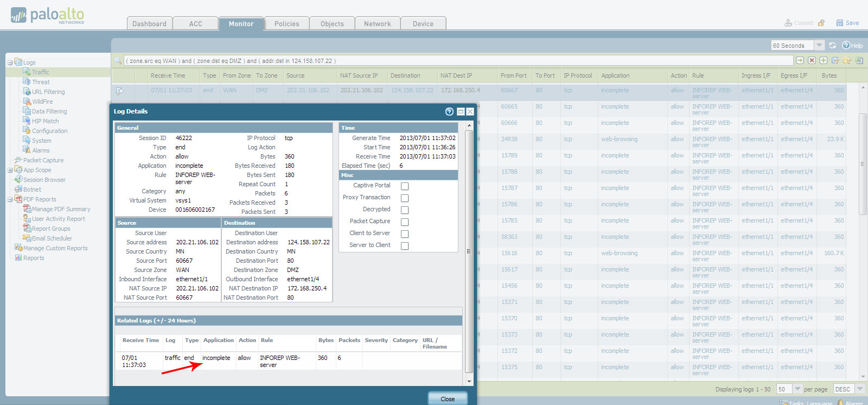Click the Manage PDF Summary icon
The height and width of the screenshot is (405, 868).
pyautogui.click(x=27, y=208)
